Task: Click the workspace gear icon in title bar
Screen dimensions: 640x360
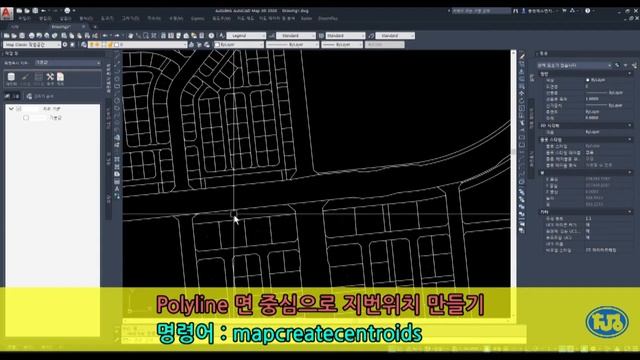Action: click(67, 11)
